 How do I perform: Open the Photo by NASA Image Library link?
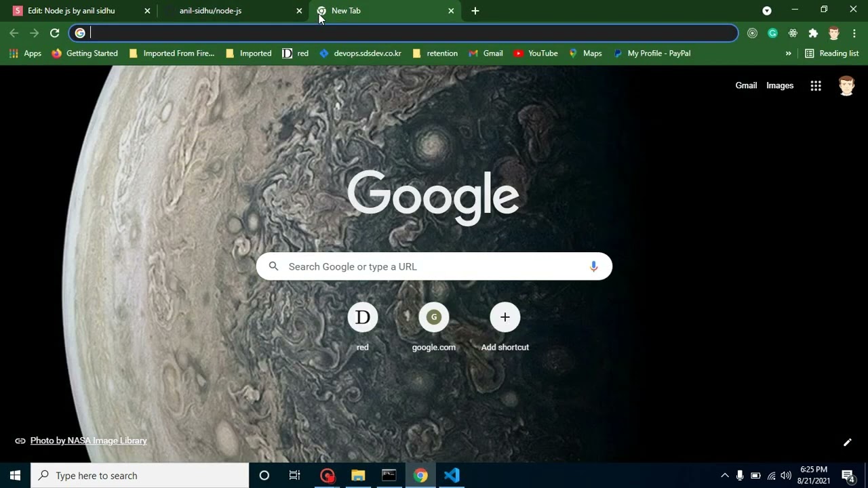pyautogui.click(x=88, y=441)
